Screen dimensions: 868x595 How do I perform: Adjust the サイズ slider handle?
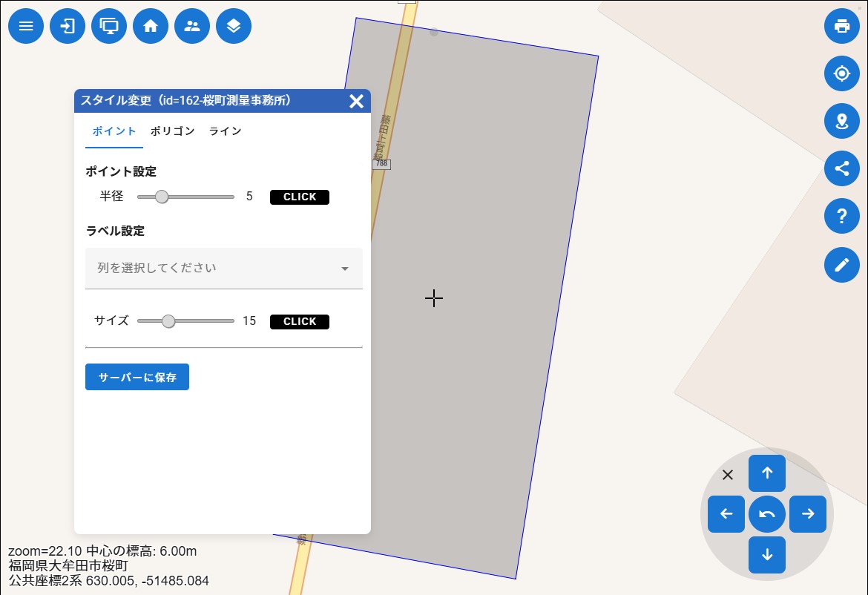click(168, 321)
